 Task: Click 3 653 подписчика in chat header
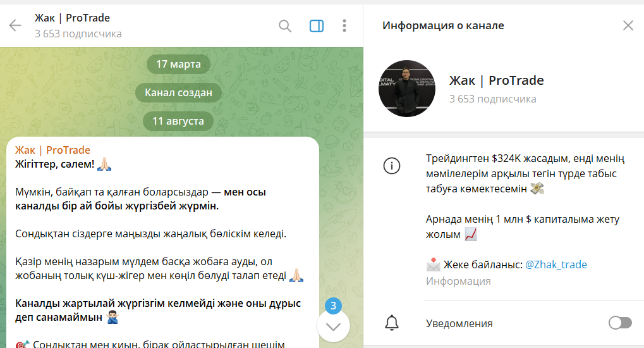tap(78, 34)
